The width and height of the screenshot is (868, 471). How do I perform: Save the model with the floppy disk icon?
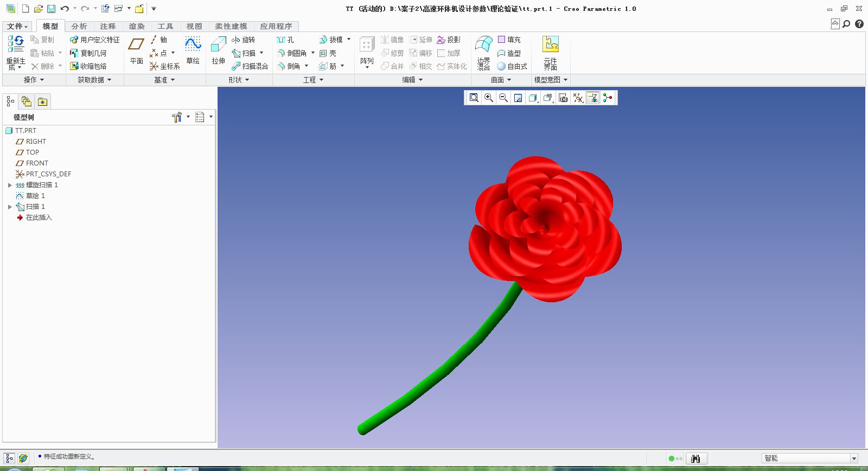click(51, 9)
